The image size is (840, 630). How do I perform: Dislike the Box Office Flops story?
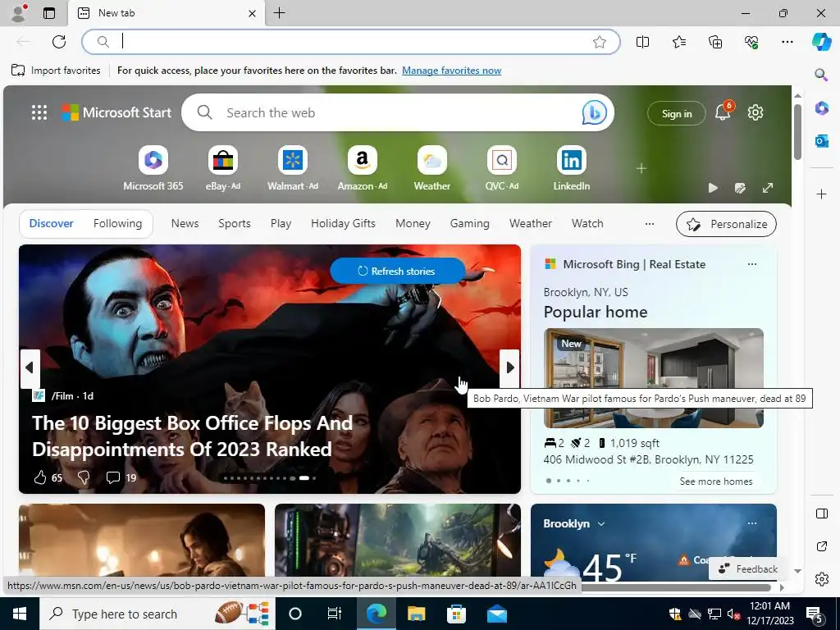click(84, 477)
